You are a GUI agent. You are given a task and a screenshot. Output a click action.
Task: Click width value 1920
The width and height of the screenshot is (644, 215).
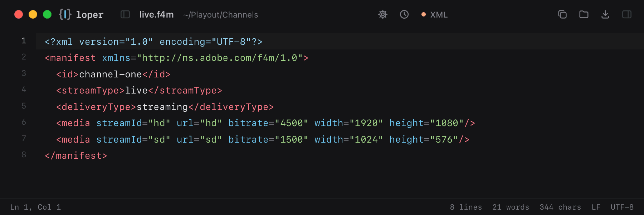pyautogui.click(x=366, y=123)
